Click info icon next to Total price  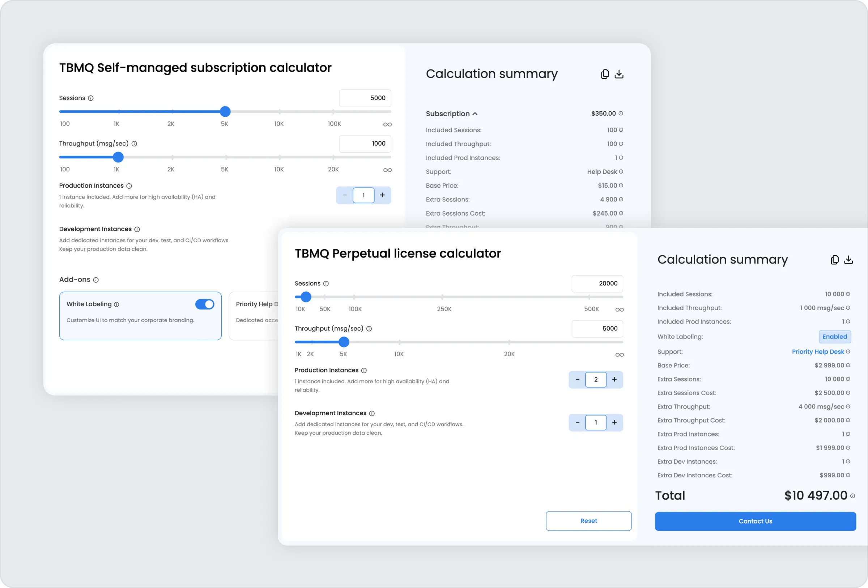click(853, 496)
